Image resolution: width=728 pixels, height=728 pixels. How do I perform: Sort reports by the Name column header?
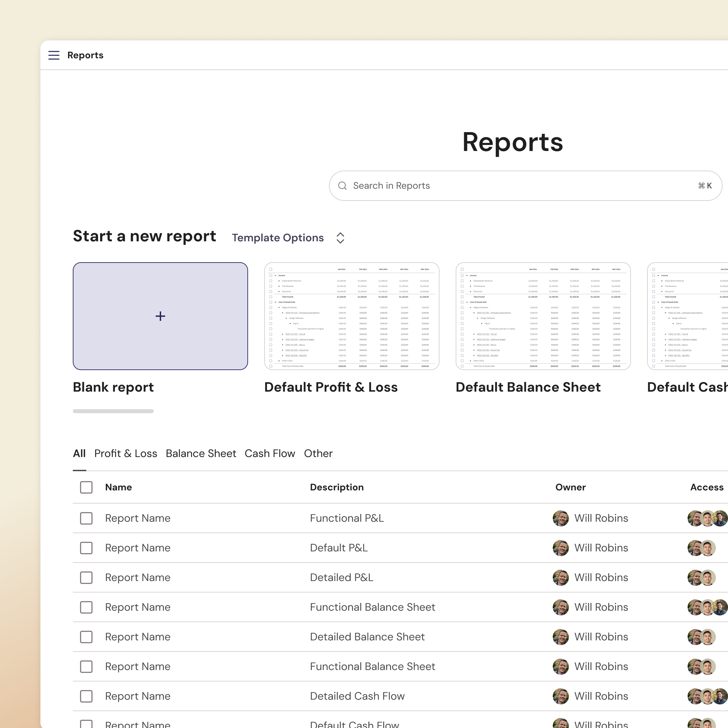coord(118,487)
